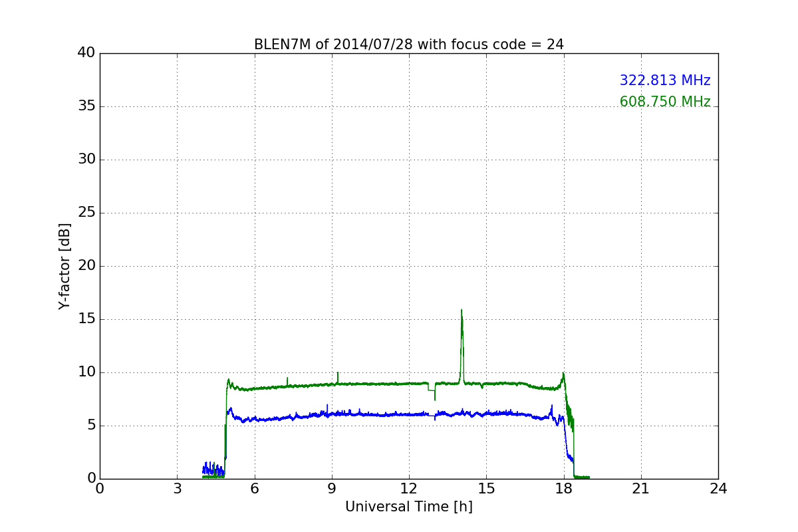Click the y-axis tick label '25'

pyautogui.click(x=86, y=213)
